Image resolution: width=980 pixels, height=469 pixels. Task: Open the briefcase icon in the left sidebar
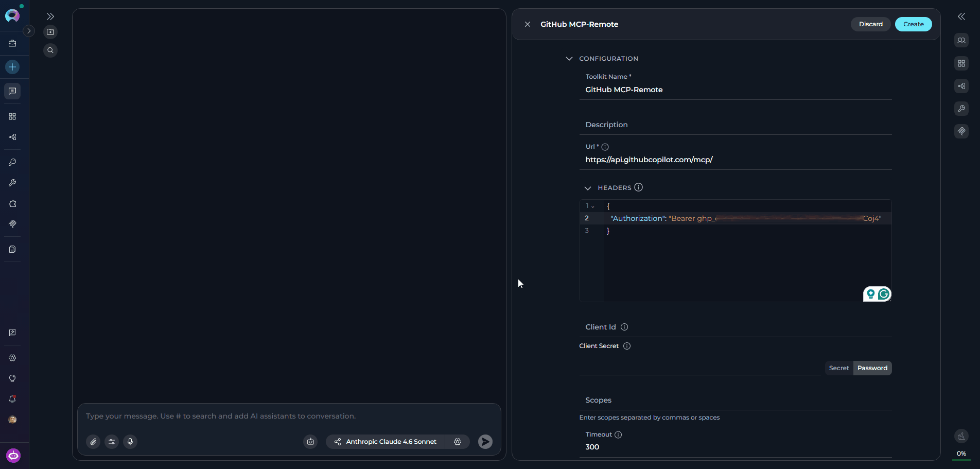(x=12, y=44)
